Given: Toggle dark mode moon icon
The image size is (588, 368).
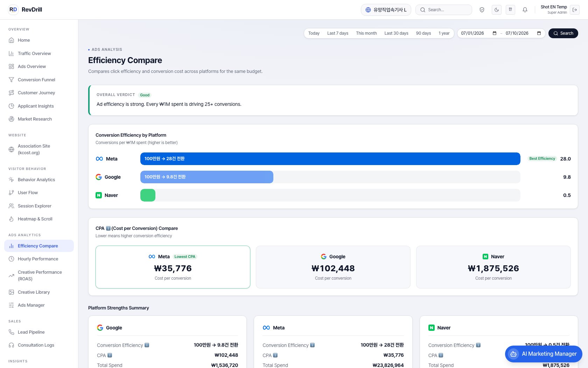Looking at the screenshot, I should pyautogui.click(x=497, y=10).
